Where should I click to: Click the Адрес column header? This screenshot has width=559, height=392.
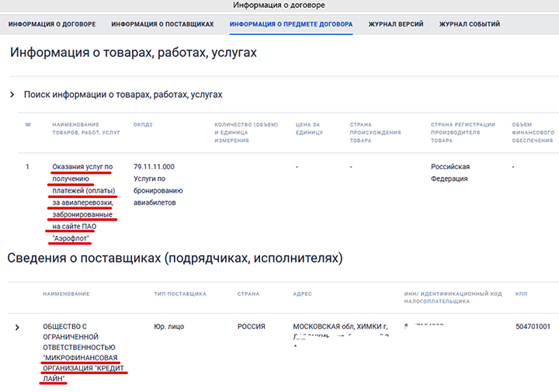tap(302, 294)
